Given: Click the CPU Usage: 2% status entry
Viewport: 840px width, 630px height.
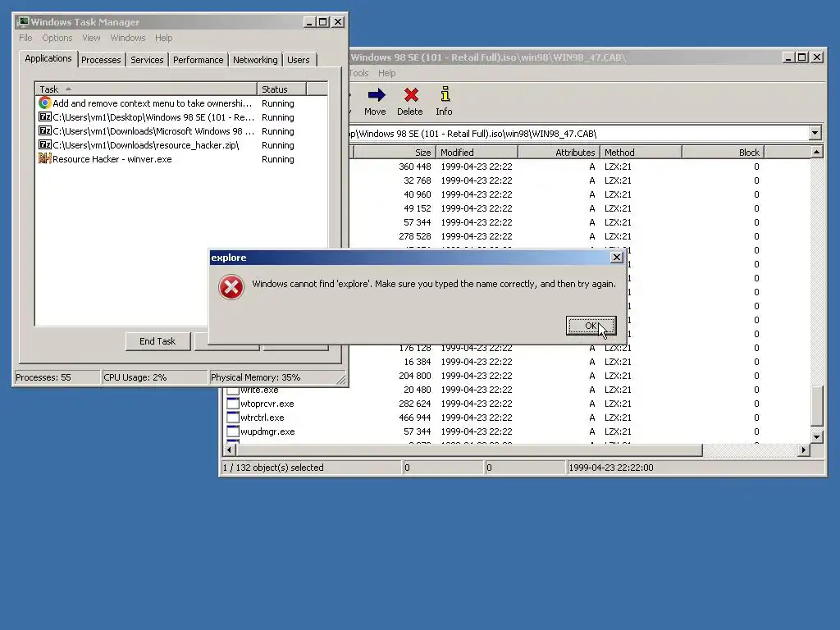Looking at the screenshot, I should [x=154, y=377].
